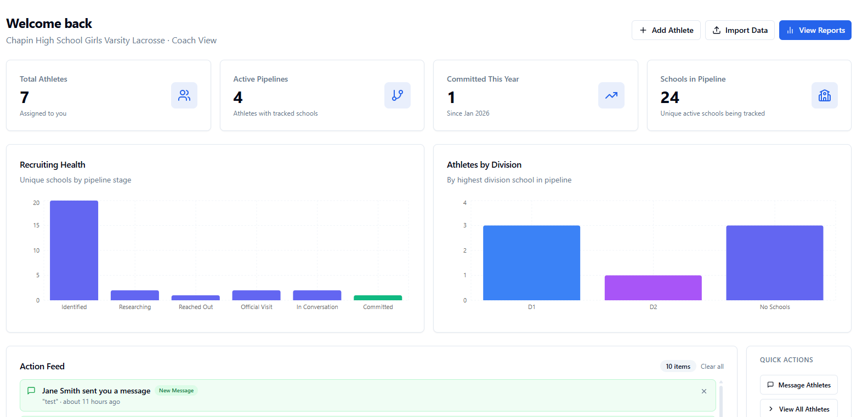Click the Committed This Year trend icon
Image resolution: width=868 pixels, height=417 pixels.
[x=611, y=95]
